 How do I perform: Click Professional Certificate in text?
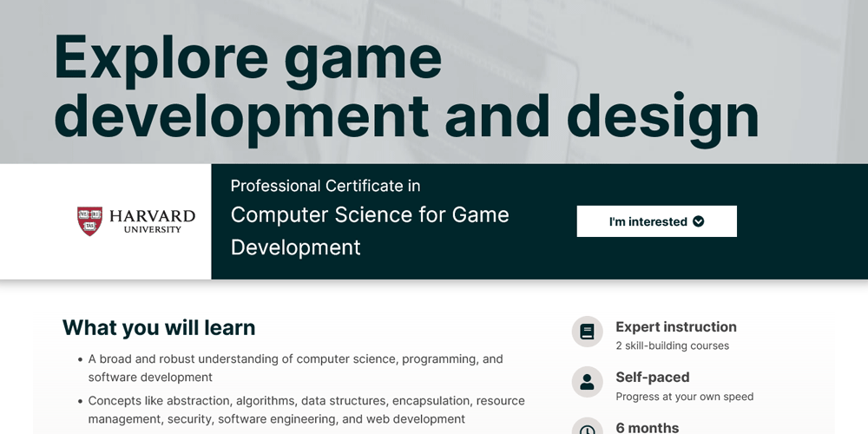325,186
